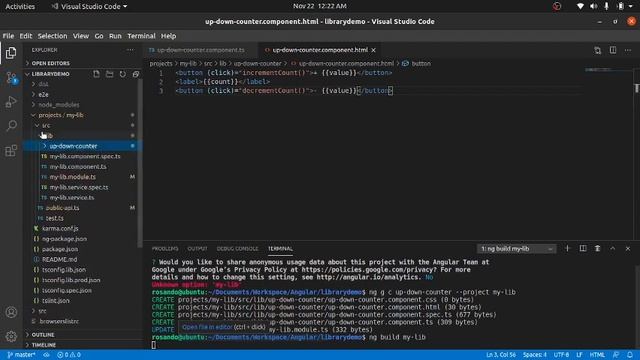Add a new terminal
The height and width of the screenshot is (360, 640).
(x=567, y=249)
